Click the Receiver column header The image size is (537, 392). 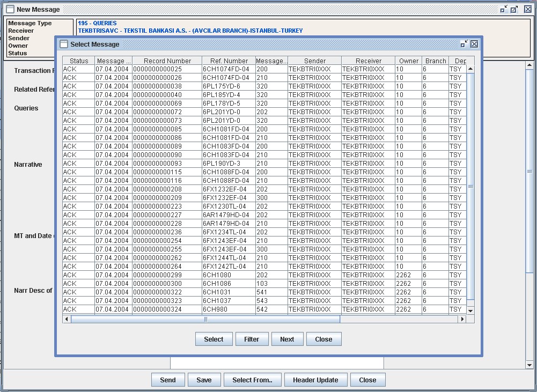(369, 61)
